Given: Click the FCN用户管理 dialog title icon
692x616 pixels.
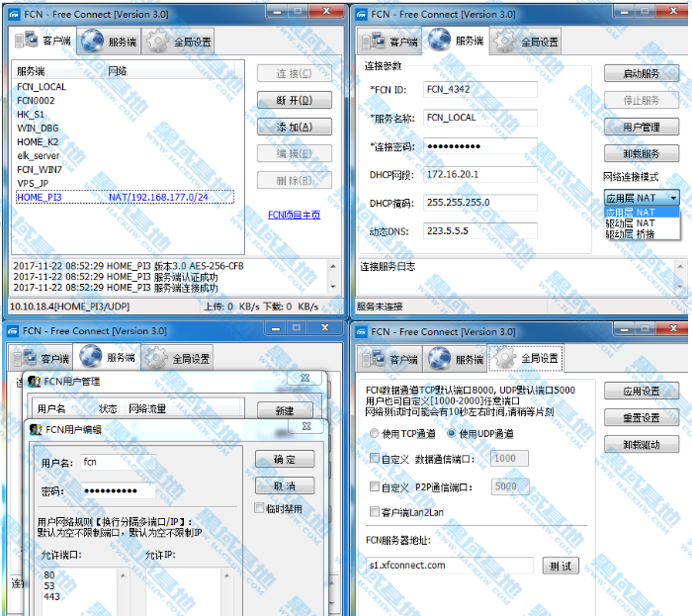Looking at the screenshot, I should pyautogui.click(x=35, y=382).
